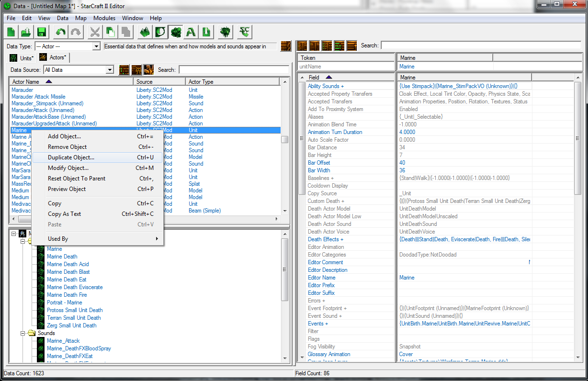Click the Actor Type column header

[x=201, y=82]
